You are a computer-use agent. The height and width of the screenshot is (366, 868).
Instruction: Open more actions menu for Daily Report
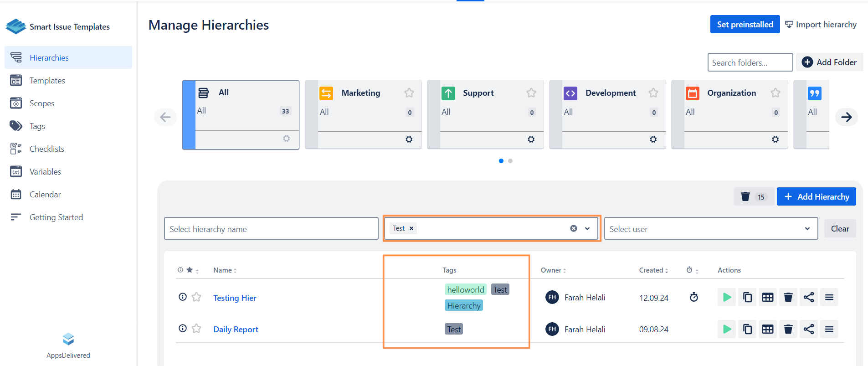[829, 329]
